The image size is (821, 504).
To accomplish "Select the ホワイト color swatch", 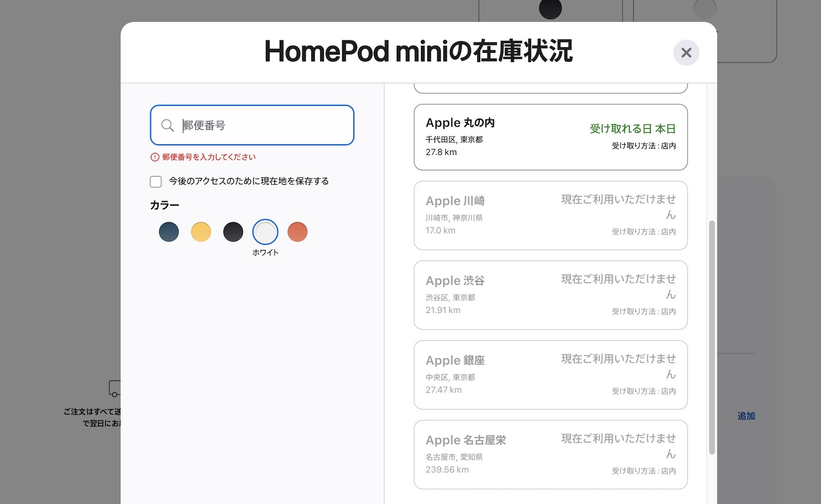I will coord(265,232).
